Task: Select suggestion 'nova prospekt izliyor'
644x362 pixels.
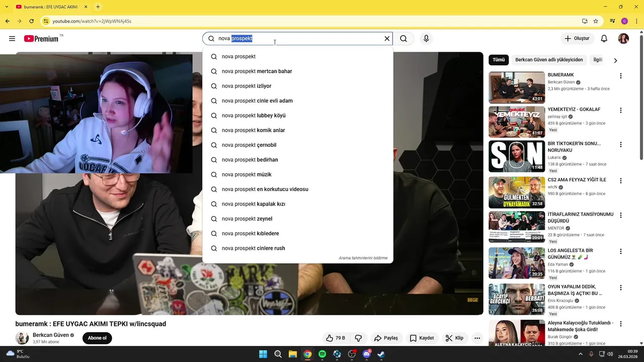Action: (298, 86)
